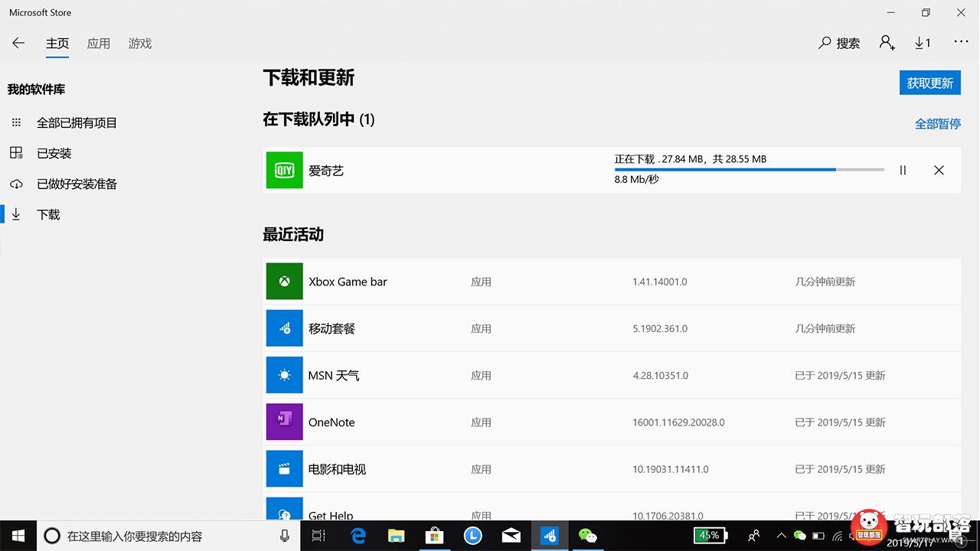This screenshot has height=551, width=980.
Task: Click the 爱奇艺 download progress bar
Action: click(750, 169)
